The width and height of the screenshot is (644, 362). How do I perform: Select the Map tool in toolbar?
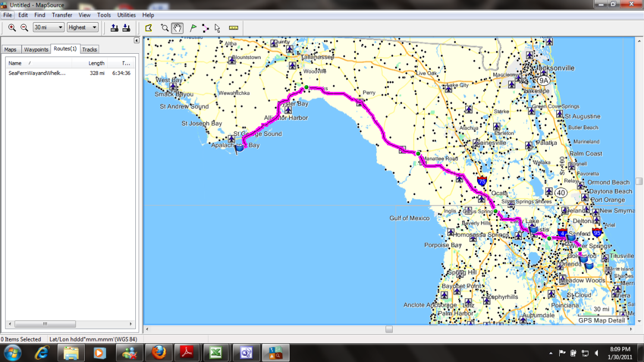pos(149,28)
